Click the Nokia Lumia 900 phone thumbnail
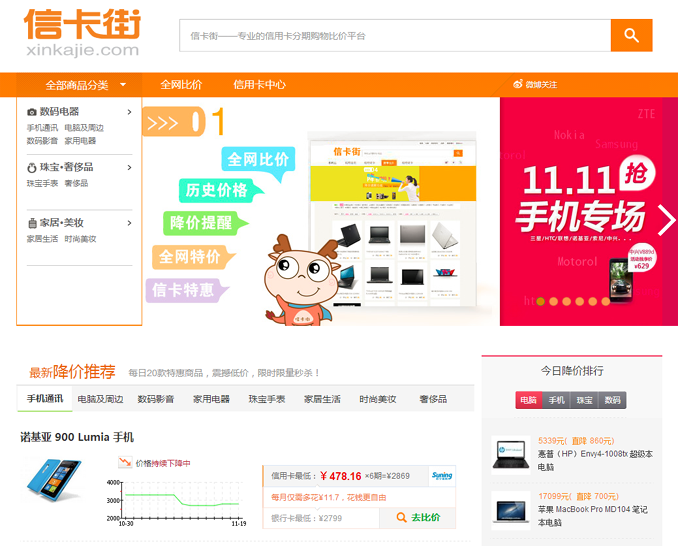Viewport: 678px width, 546px height. coord(54,480)
